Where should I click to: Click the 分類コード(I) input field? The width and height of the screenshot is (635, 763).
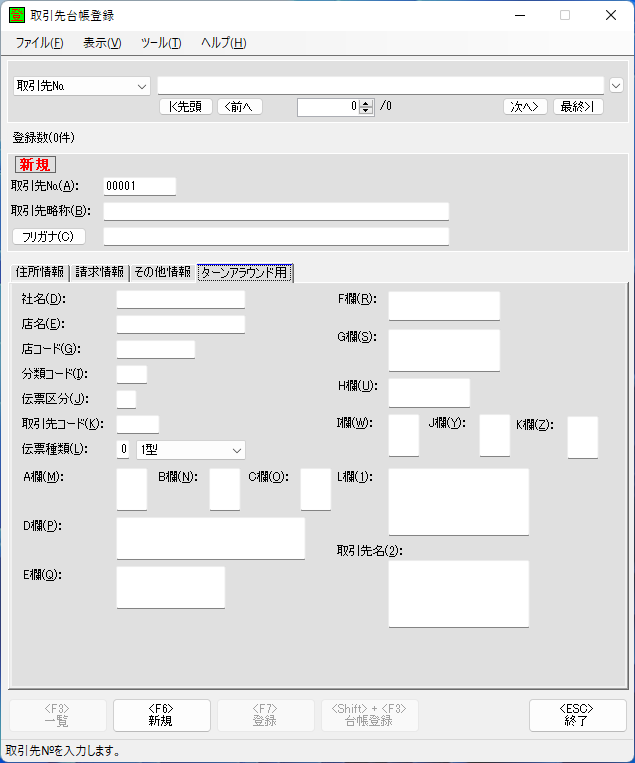click(x=132, y=374)
